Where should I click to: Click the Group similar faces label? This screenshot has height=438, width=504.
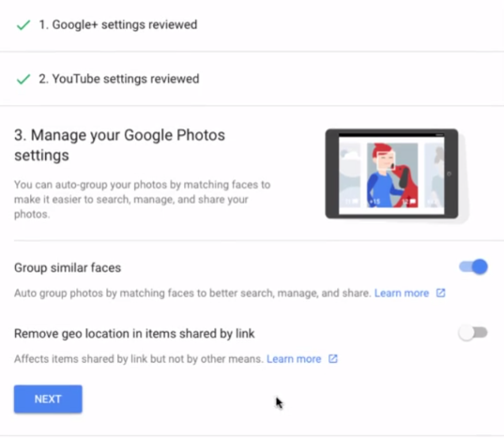68,267
